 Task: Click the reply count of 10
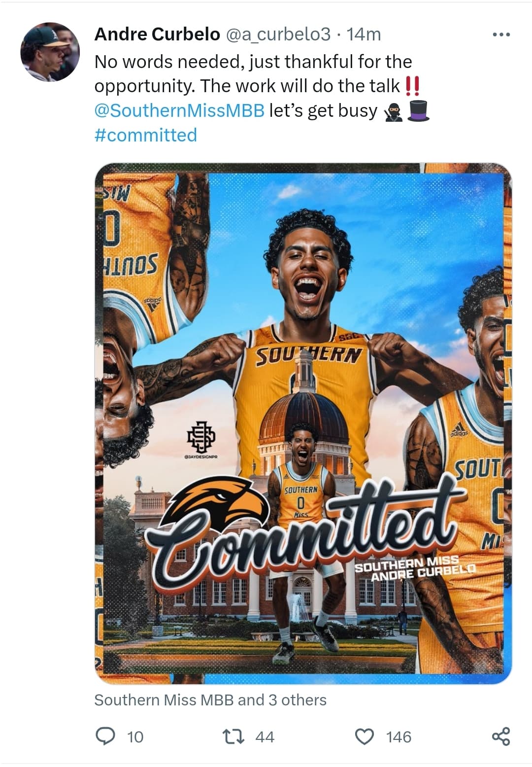pyautogui.click(x=135, y=737)
